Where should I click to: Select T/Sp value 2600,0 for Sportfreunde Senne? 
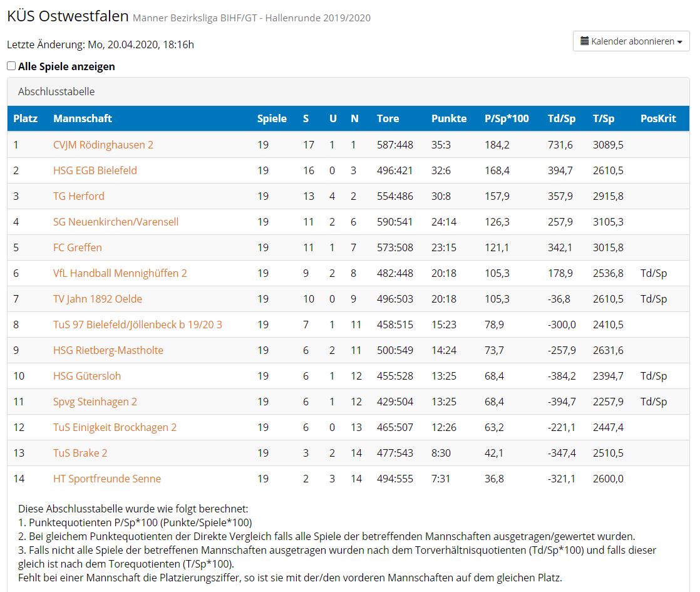tap(608, 479)
